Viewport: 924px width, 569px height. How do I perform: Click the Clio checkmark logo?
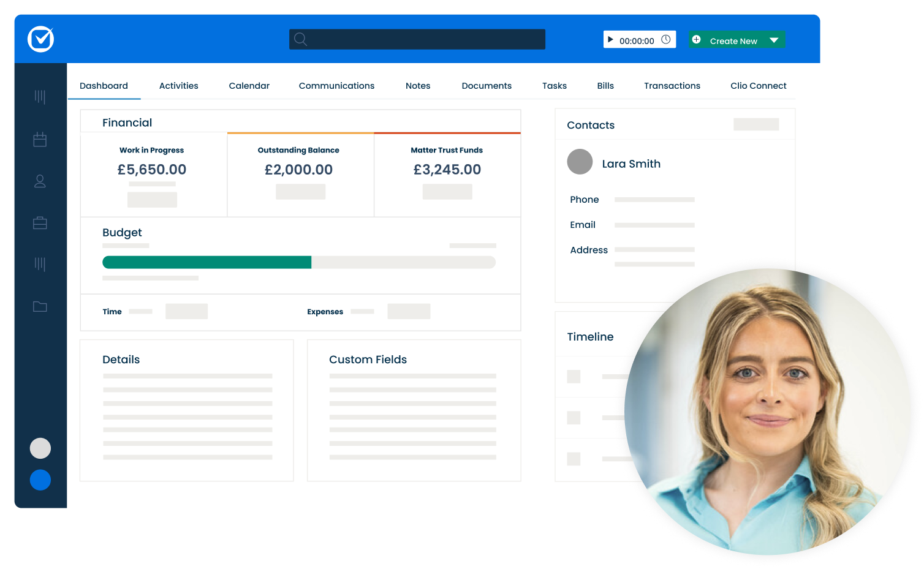click(x=41, y=39)
